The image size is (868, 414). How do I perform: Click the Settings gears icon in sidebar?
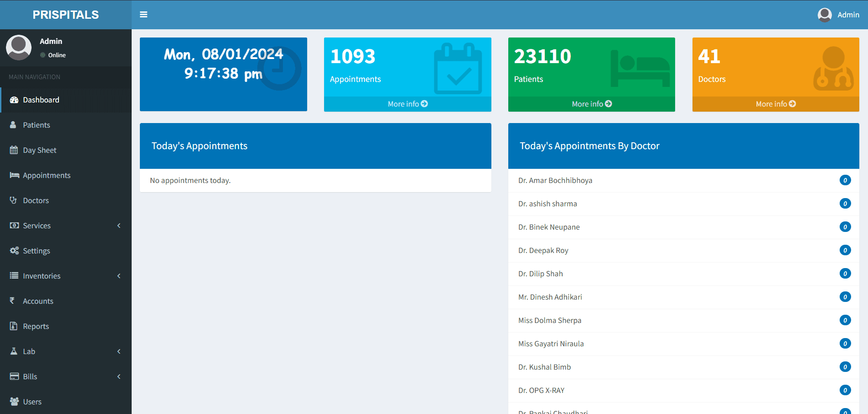[x=15, y=251]
